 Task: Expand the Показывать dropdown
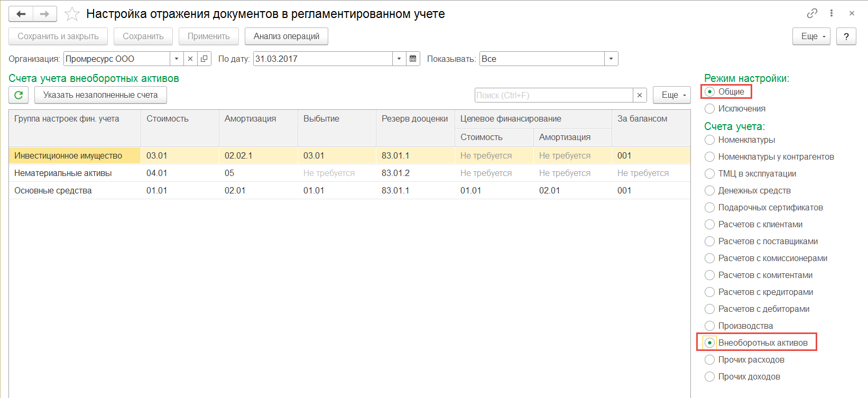pyautogui.click(x=611, y=59)
